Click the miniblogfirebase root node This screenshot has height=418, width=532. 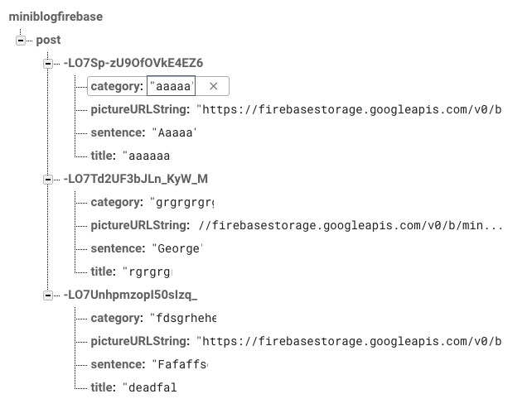click(56, 17)
